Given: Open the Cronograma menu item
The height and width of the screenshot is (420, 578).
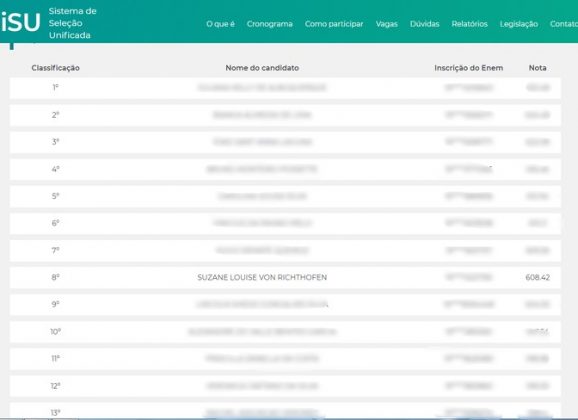Looking at the screenshot, I should (x=269, y=24).
